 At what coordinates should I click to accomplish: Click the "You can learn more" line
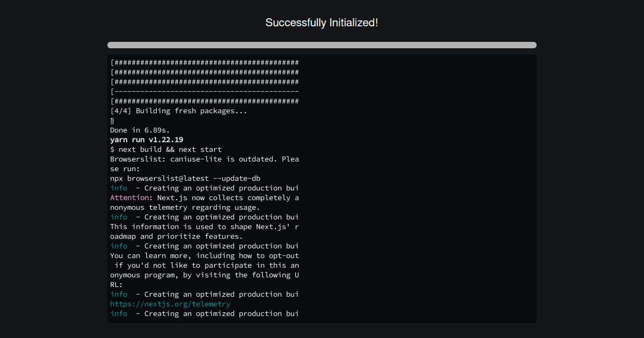(204, 256)
